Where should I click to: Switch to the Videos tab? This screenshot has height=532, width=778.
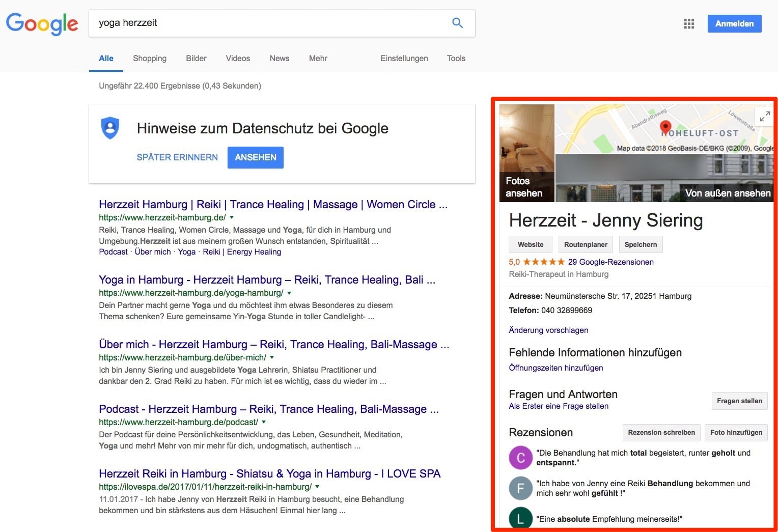[x=238, y=59]
